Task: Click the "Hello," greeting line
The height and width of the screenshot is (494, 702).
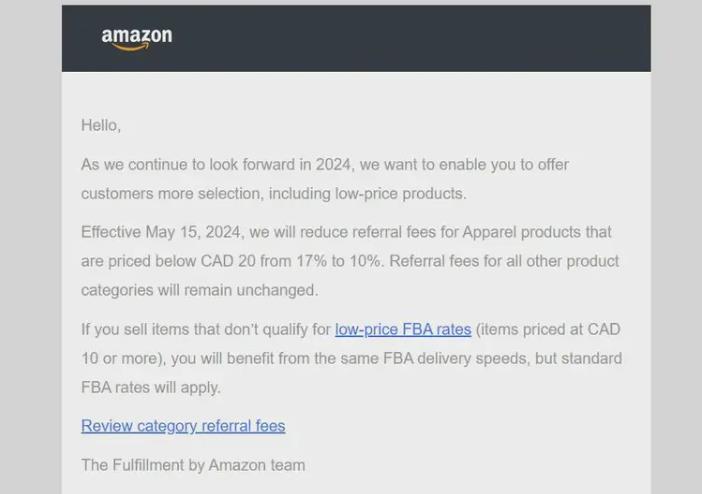Action: 101,125
